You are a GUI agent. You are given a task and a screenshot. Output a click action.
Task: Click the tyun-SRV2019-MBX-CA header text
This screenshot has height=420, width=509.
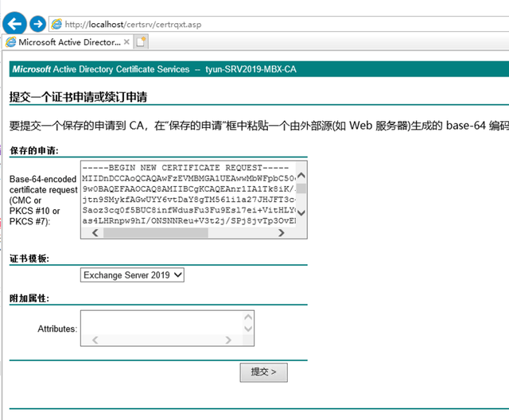(251, 69)
